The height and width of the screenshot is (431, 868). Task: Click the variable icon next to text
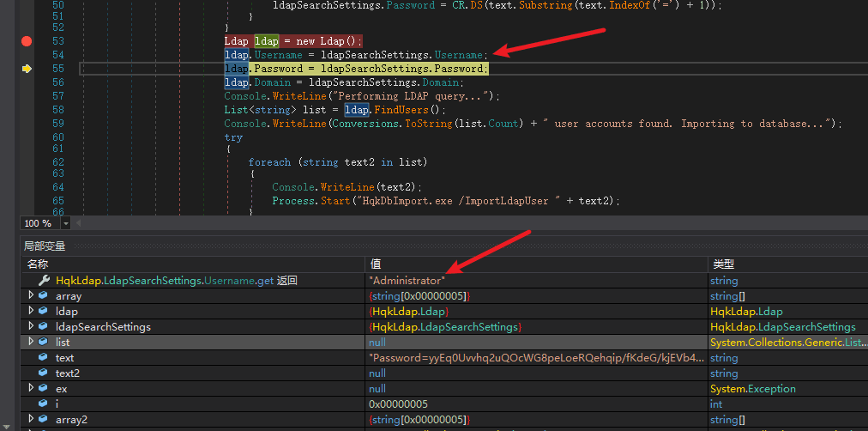[x=44, y=358]
